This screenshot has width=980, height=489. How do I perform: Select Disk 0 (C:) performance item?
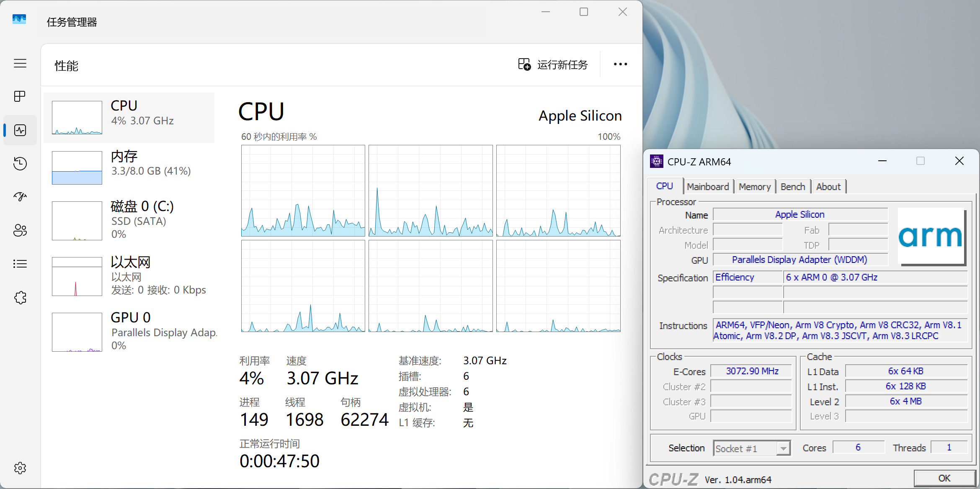[129, 220]
